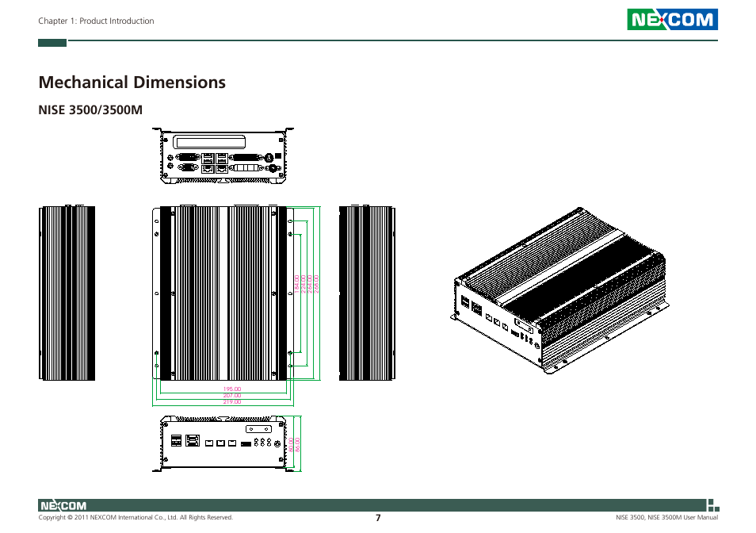Select the 80.00 height dimension label
Image resolution: width=756 pixels, height=533 pixels.
tap(291, 445)
